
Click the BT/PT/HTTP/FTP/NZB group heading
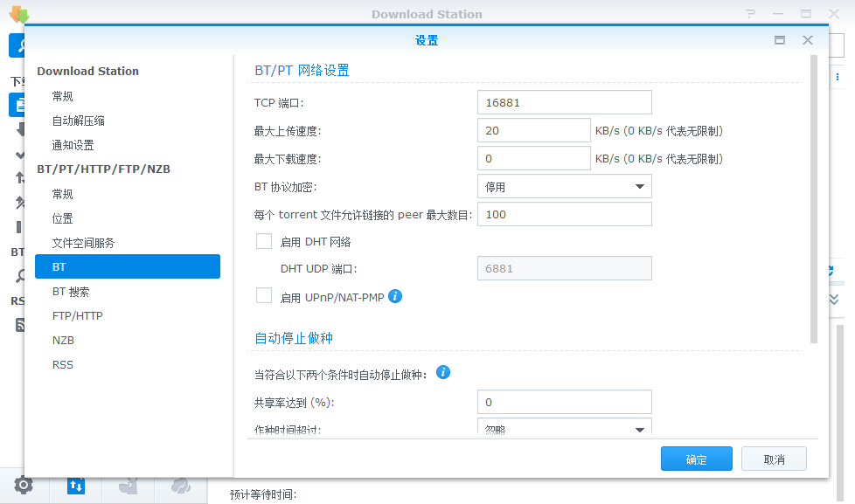pyautogui.click(x=104, y=169)
